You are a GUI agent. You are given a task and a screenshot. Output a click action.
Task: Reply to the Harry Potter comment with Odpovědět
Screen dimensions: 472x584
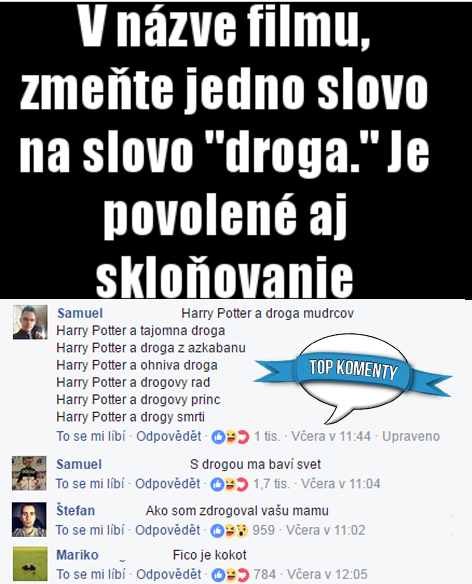tap(168, 436)
